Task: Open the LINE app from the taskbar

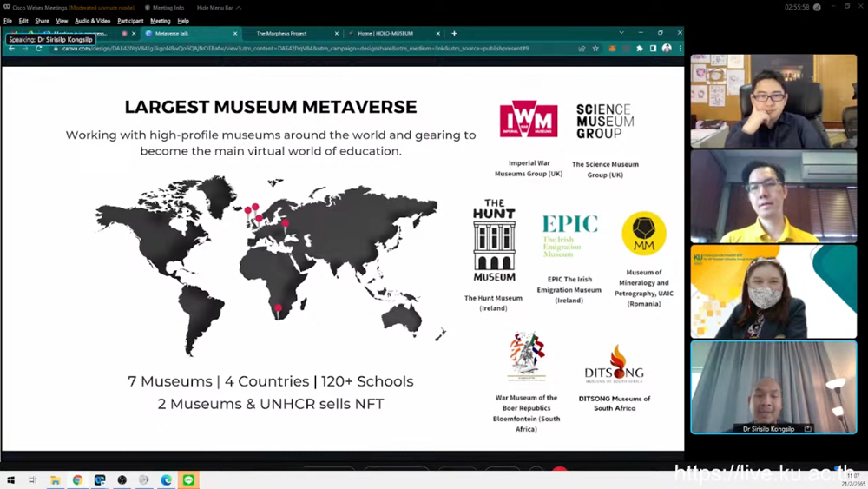Action: point(188,480)
